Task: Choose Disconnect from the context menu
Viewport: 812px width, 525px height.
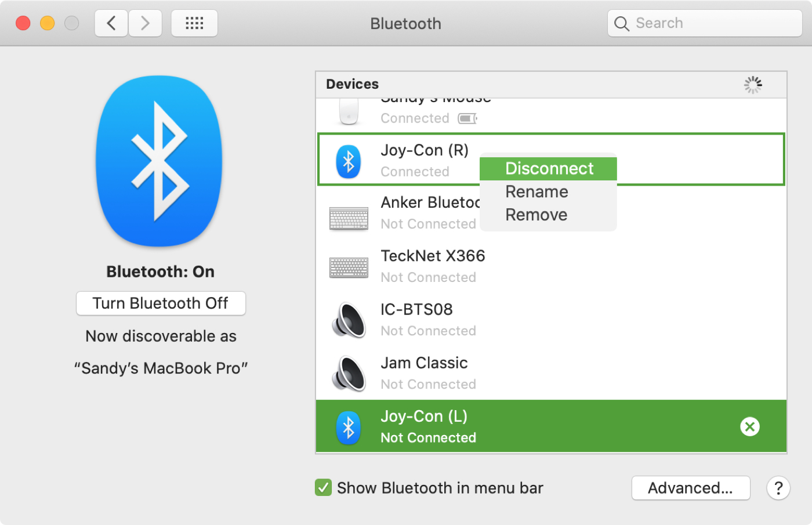Action: coord(548,168)
